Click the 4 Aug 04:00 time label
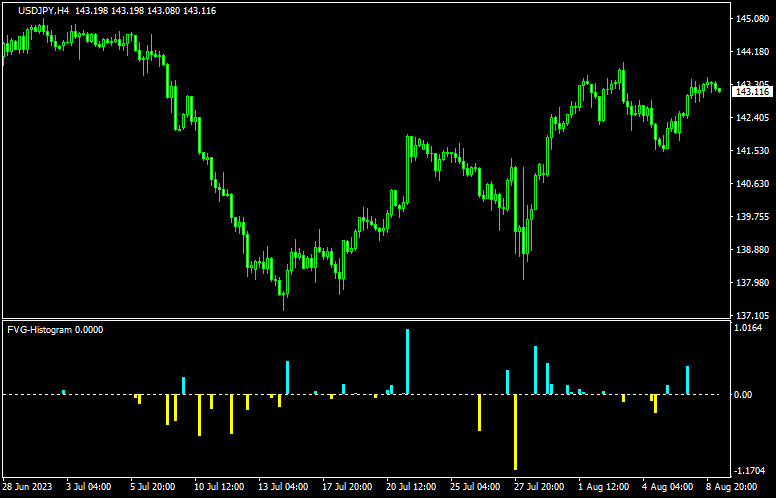Screen dimensions: 776x498 click(668, 487)
